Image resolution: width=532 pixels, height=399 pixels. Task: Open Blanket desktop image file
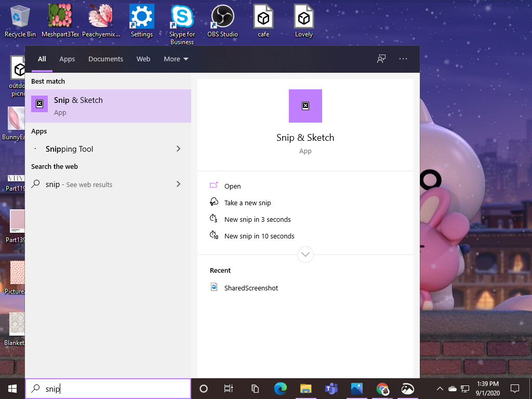[14, 329]
